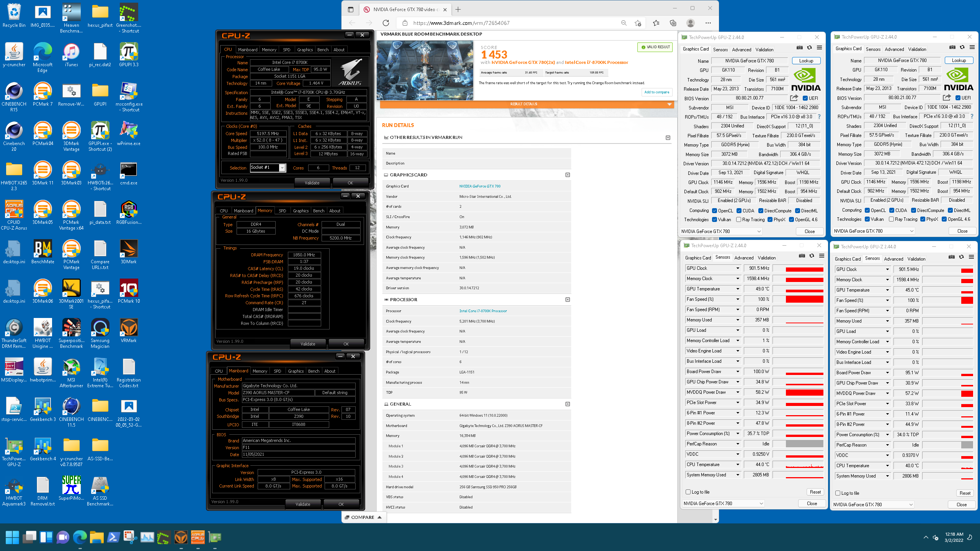Toggle PhysX checkbox in top-right GPU-Z
Screen dimensions: 980x551
click(x=923, y=219)
